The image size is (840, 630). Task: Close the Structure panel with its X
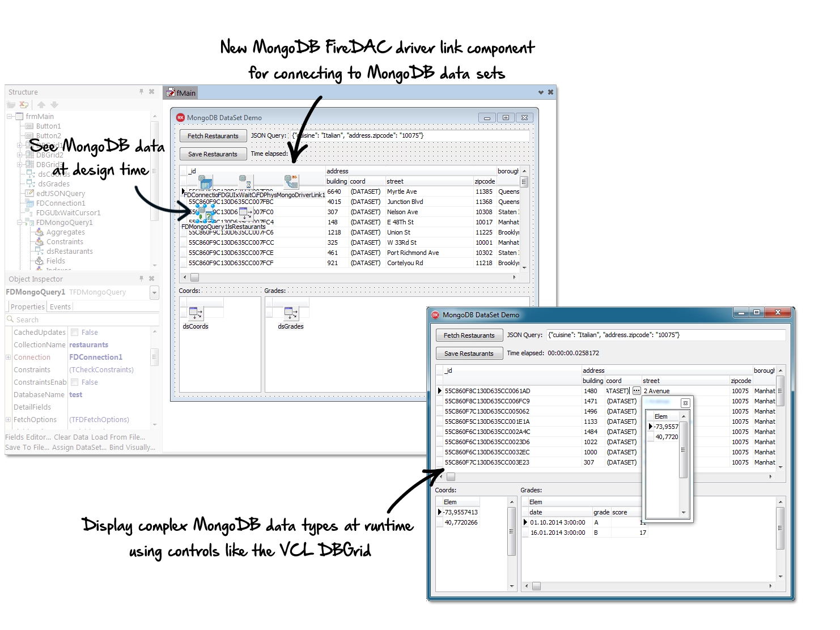pyautogui.click(x=151, y=91)
